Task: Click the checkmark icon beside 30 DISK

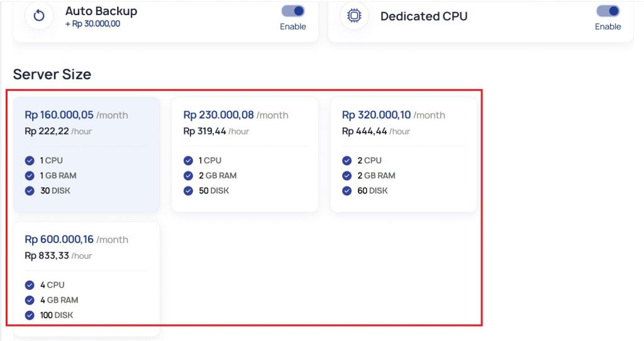Action: click(x=30, y=191)
